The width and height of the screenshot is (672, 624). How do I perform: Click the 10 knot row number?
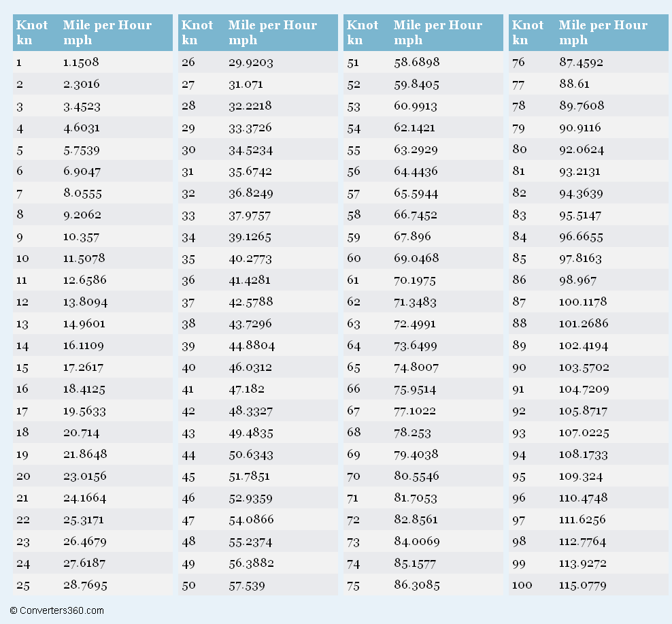click(x=23, y=259)
